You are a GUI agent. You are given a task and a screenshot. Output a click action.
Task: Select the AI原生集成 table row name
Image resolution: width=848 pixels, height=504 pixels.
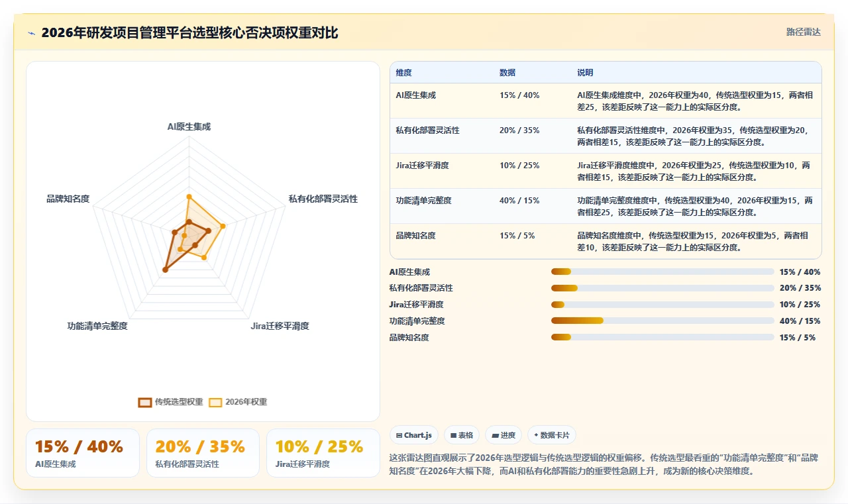[x=416, y=95]
